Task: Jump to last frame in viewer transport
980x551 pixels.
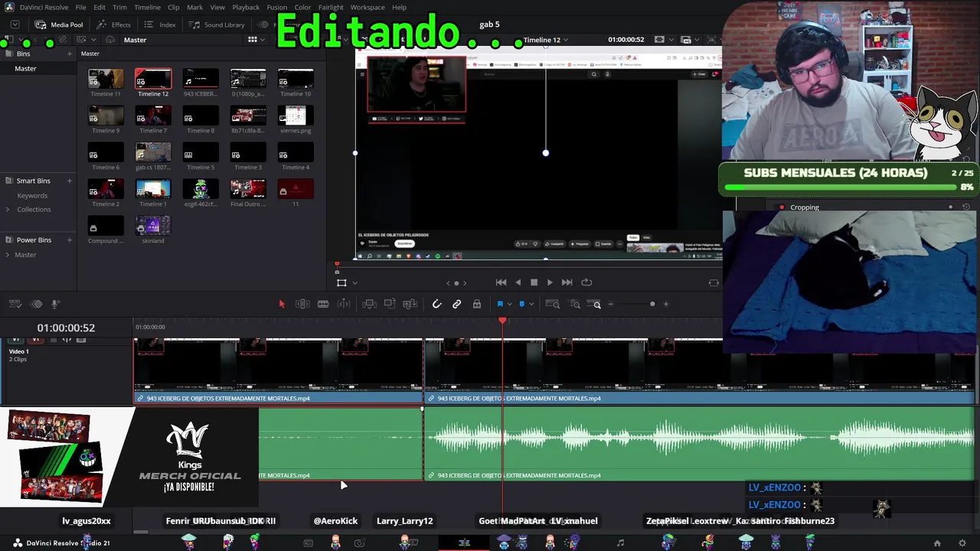Action: [x=567, y=282]
